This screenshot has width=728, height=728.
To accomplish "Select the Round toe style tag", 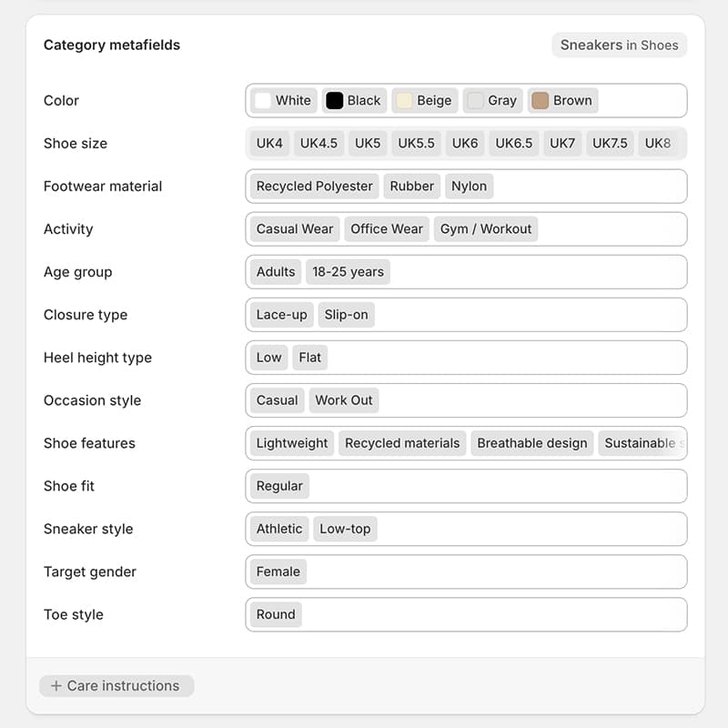I will (275, 614).
